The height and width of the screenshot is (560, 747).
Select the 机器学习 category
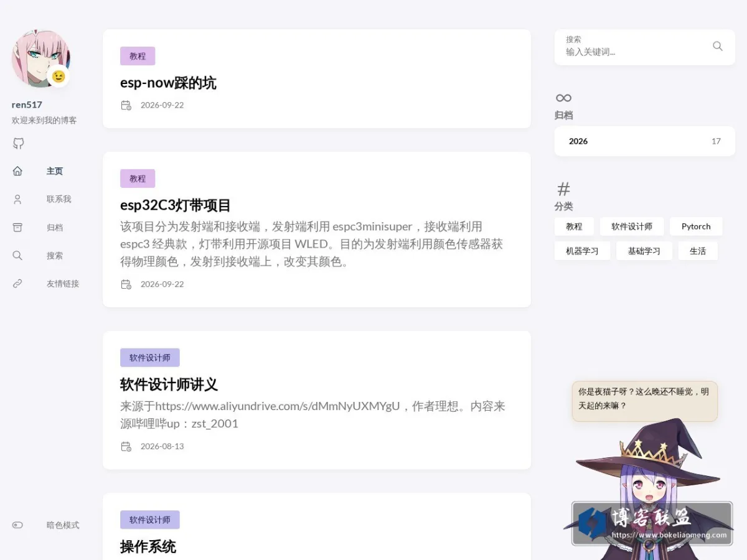point(582,251)
